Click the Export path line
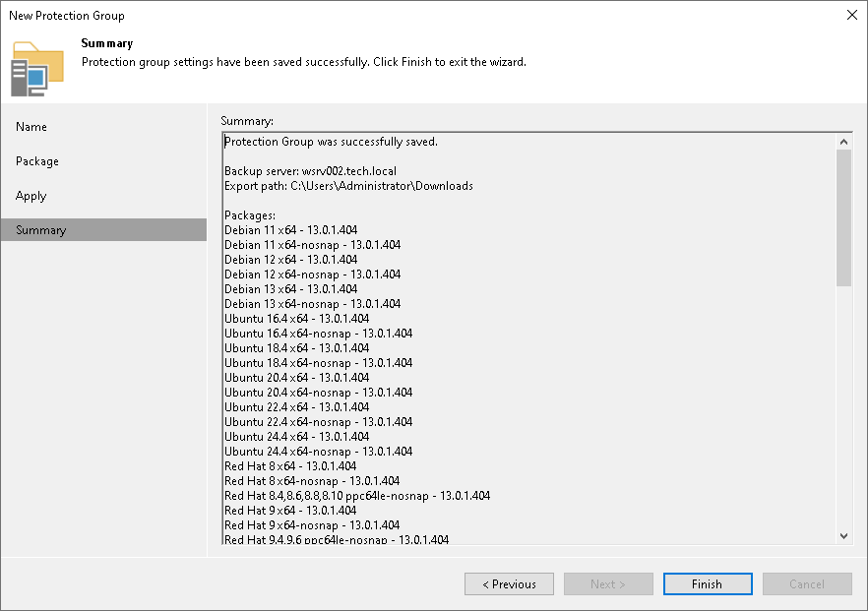 click(x=348, y=186)
